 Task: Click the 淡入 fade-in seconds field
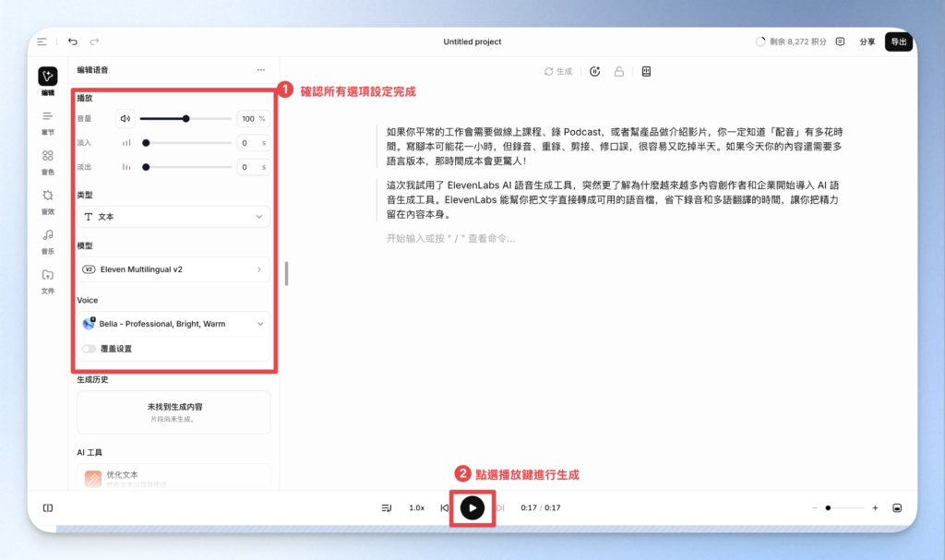point(253,143)
